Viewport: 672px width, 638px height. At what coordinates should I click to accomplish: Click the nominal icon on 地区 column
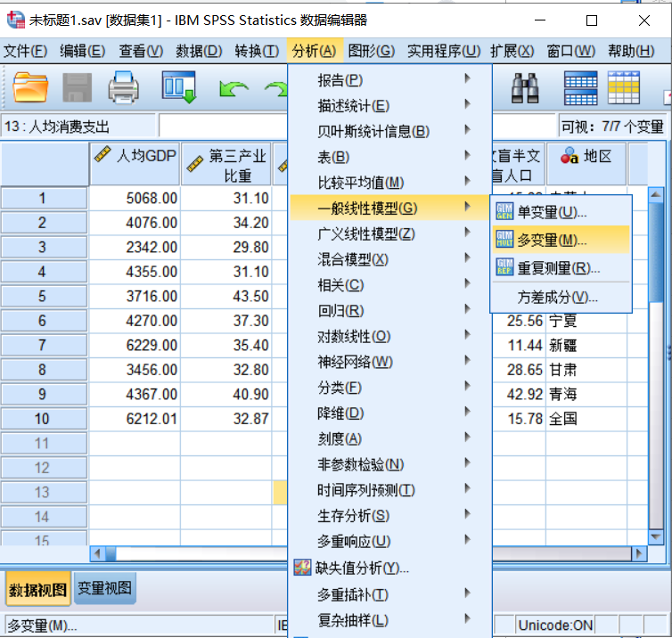point(570,156)
